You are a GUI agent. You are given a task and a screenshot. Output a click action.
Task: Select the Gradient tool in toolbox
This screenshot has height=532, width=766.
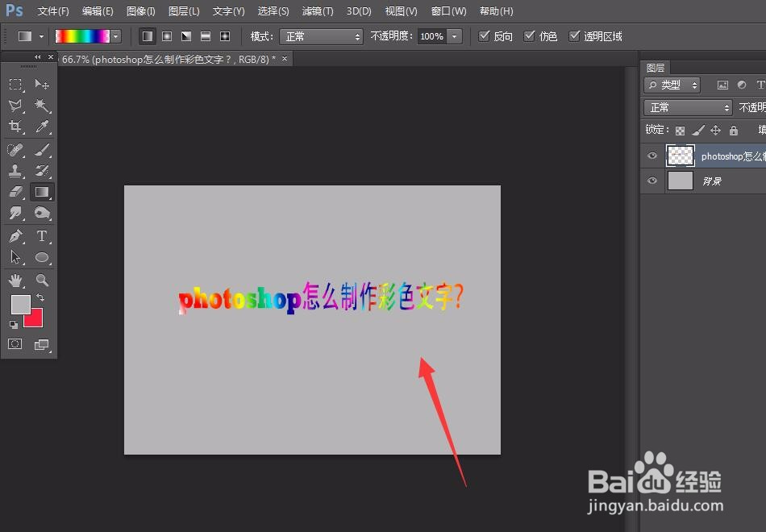pos(42,192)
